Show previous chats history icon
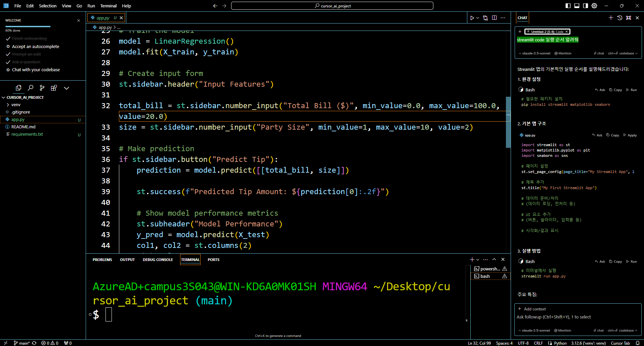The height and width of the screenshot is (346, 644). [x=620, y=18]
